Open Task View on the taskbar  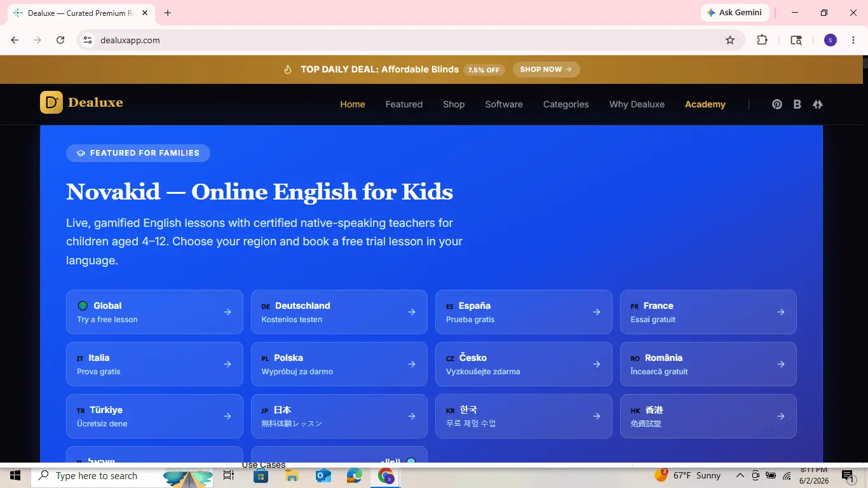click(229, 475)
